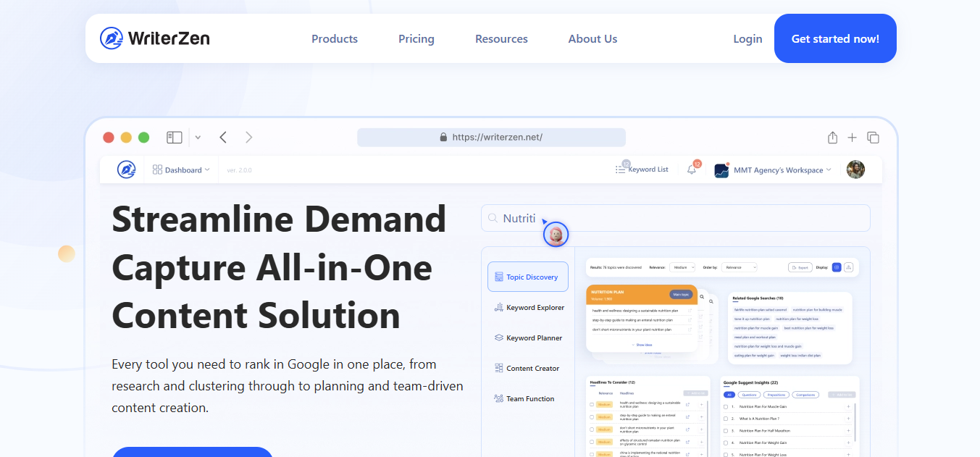980x457 pixels.
Task: Check 'don't short micronutrients' headline checkbox
Action: pyautogui.click(x=592, y=429)
